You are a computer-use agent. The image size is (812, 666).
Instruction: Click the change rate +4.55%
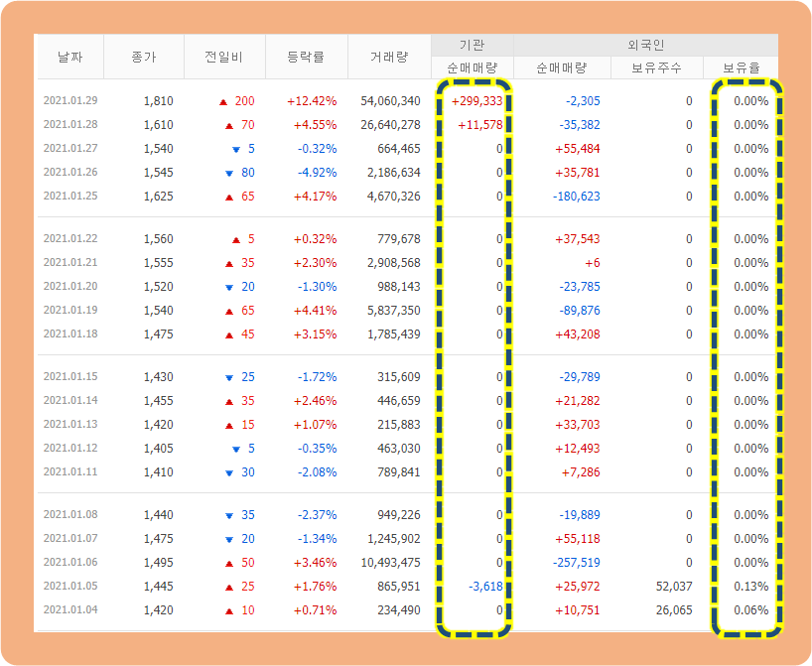315,125
